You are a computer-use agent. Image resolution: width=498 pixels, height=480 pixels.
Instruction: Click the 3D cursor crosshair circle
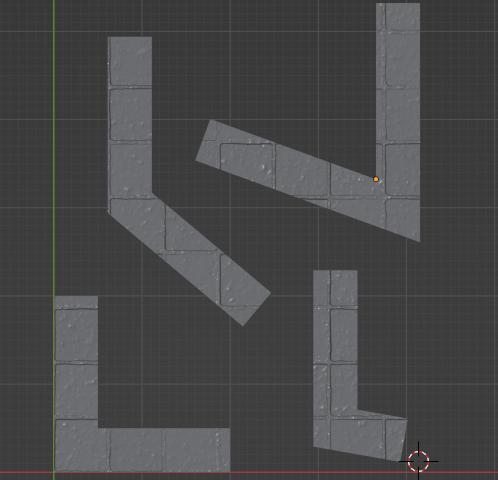point(418,461)
